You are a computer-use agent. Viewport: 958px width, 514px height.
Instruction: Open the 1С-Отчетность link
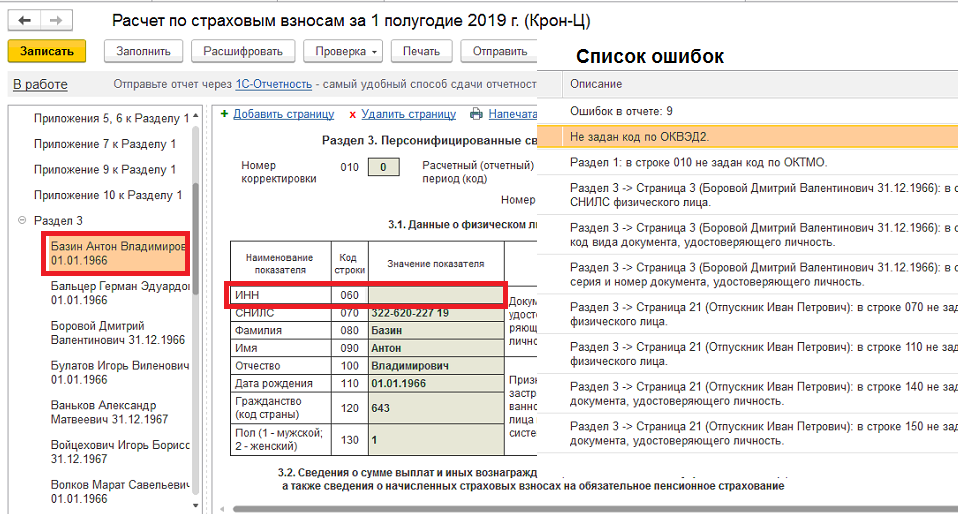coord(274,84)
